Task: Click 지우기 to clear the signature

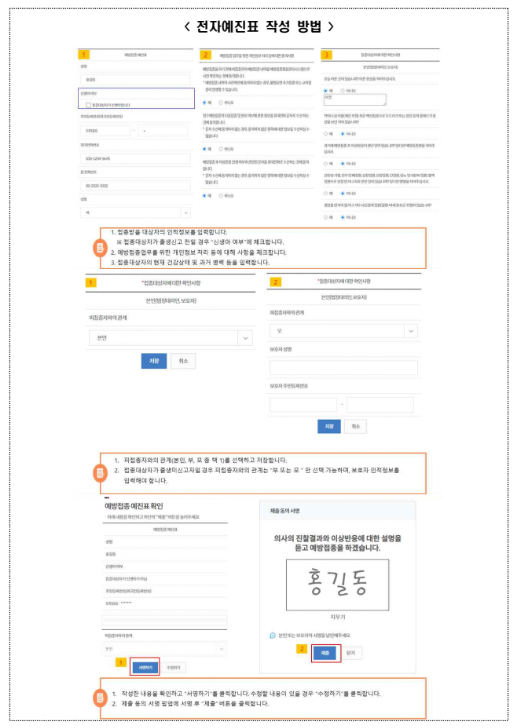Action: 338,617
